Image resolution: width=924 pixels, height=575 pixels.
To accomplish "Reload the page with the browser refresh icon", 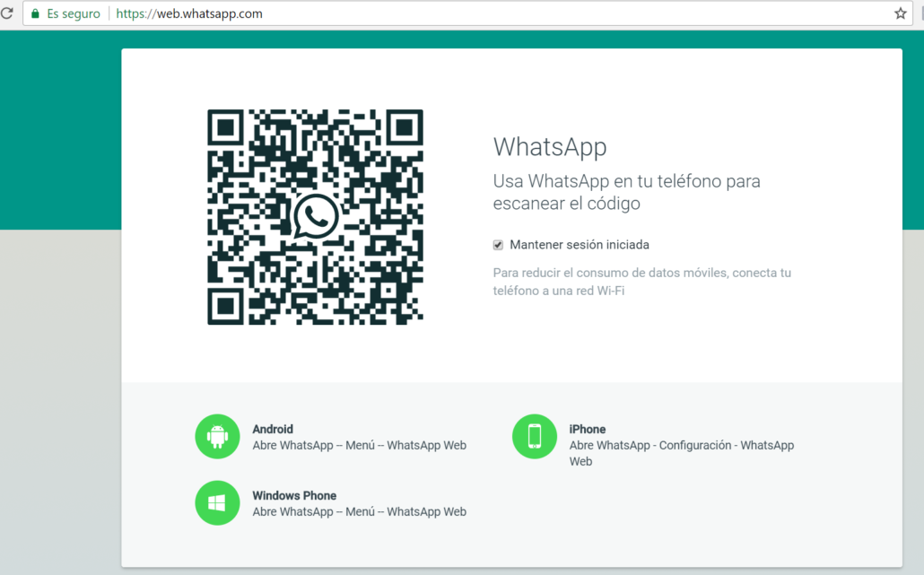I will click(6, 13).
